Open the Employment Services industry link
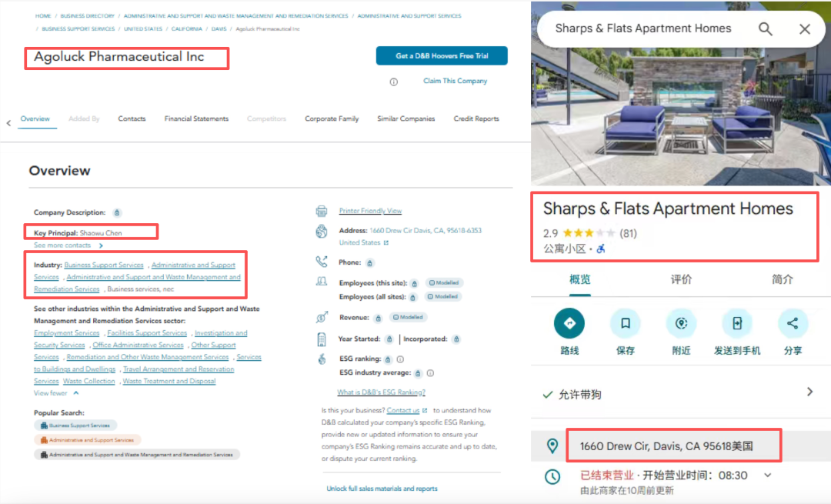This screenshot has height=504, width=831. (x=67, y=333)
